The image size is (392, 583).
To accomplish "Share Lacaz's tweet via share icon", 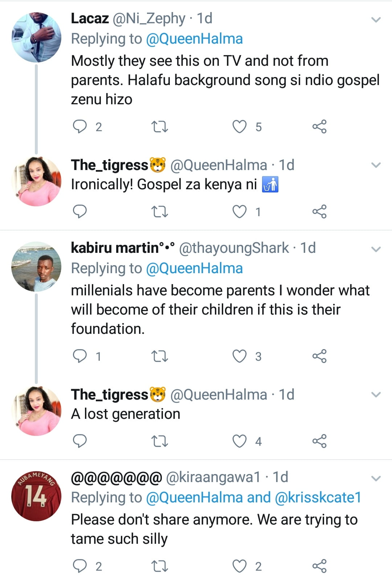I will click(319, 127).
